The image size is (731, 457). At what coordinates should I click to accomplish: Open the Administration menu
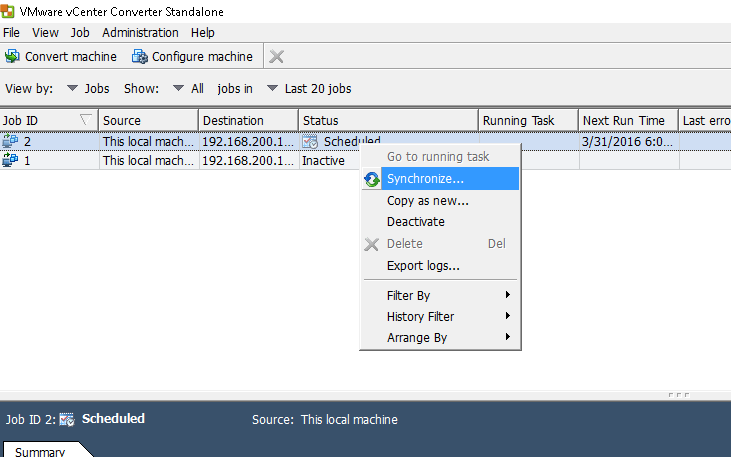coord(140,33)
